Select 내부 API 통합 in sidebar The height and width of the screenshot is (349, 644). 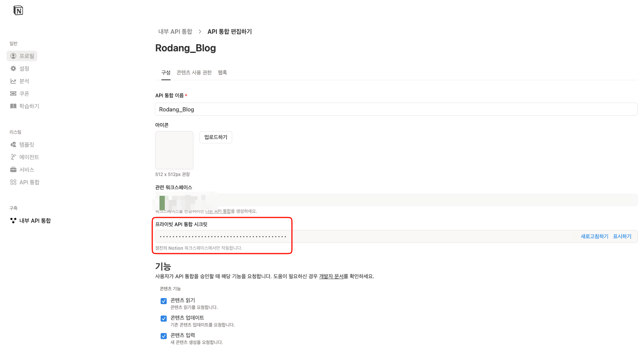tap(35, 221)
